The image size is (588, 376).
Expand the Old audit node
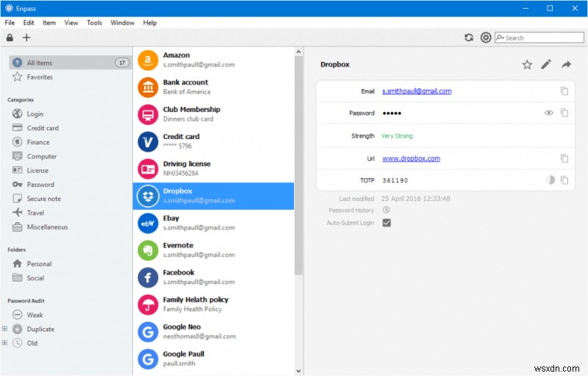[x=4, y=343]
